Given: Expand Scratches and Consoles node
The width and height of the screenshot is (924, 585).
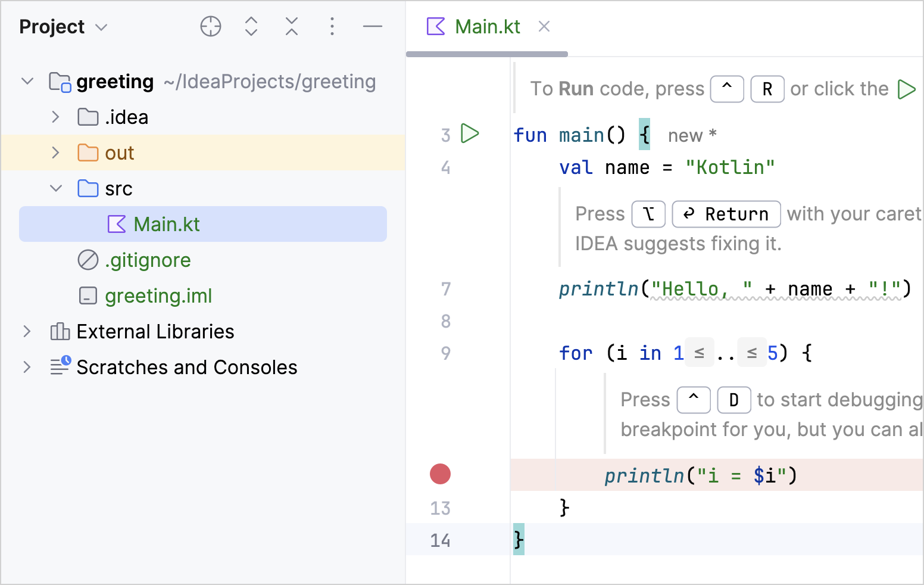Looking at the screenshot, I should click(x=27, y=368).
